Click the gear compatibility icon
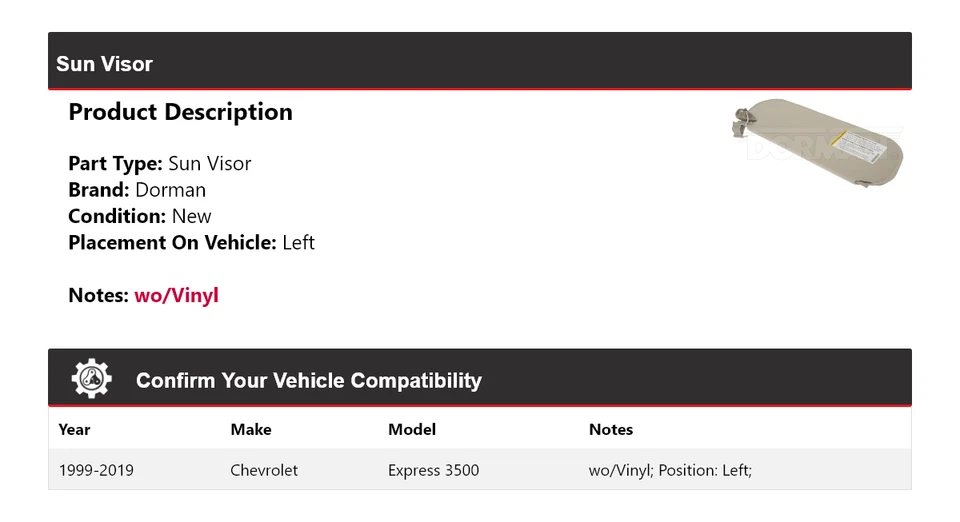Image resolution: width=960 pixels, height=522 pixels. point(92,379)
